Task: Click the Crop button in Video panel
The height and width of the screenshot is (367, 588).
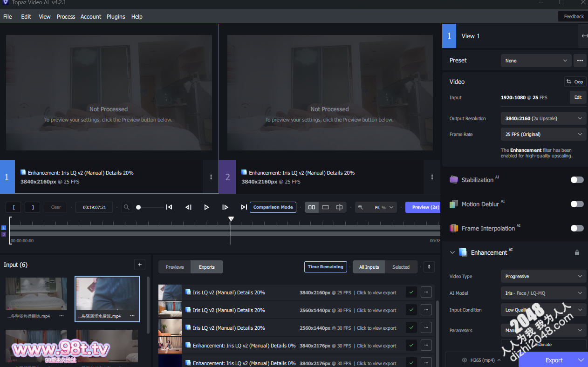Action: (575, 82)
